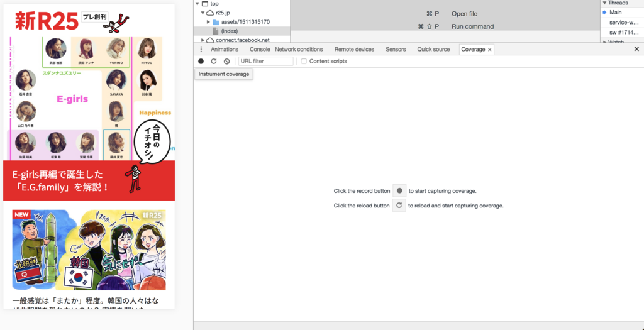Expand the connect.facebook.net node
This screenshot has height=330, width=644.
203,40
